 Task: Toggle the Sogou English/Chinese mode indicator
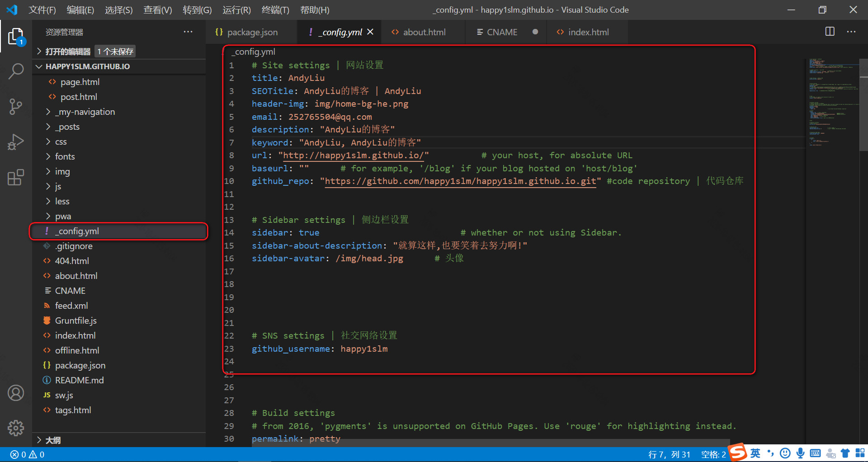coord(755,453)
